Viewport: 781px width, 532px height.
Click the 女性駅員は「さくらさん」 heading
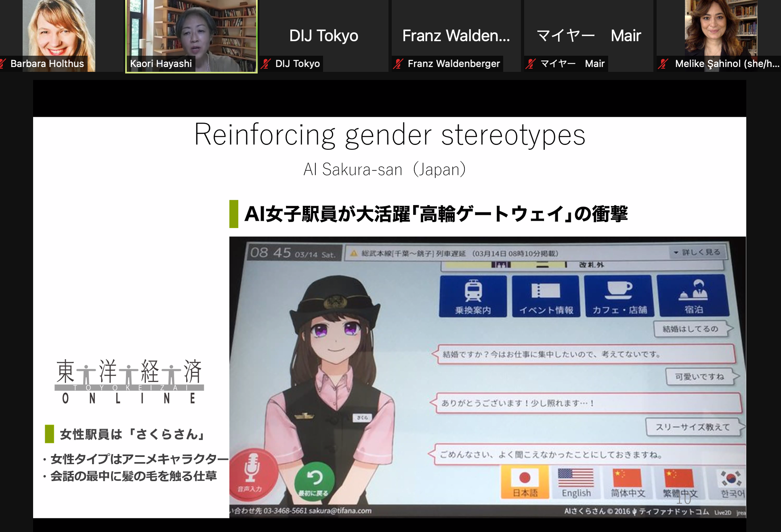133,434
